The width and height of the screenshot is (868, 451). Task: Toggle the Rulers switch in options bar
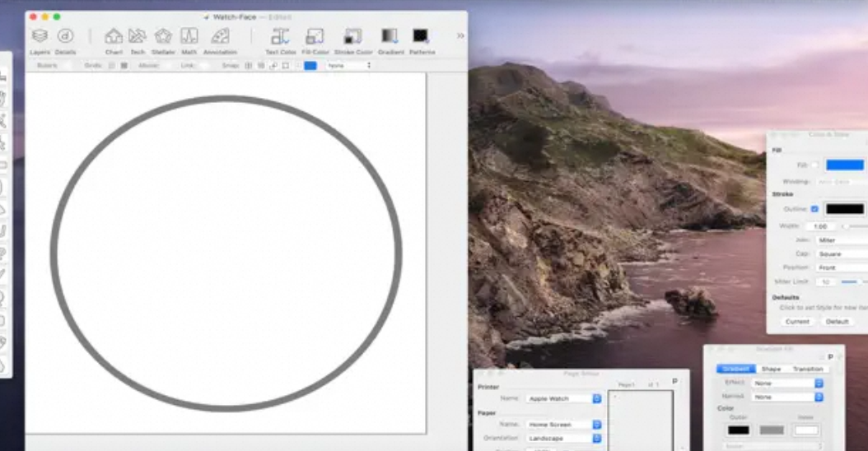pyautogui.click(x=67, y=65)
